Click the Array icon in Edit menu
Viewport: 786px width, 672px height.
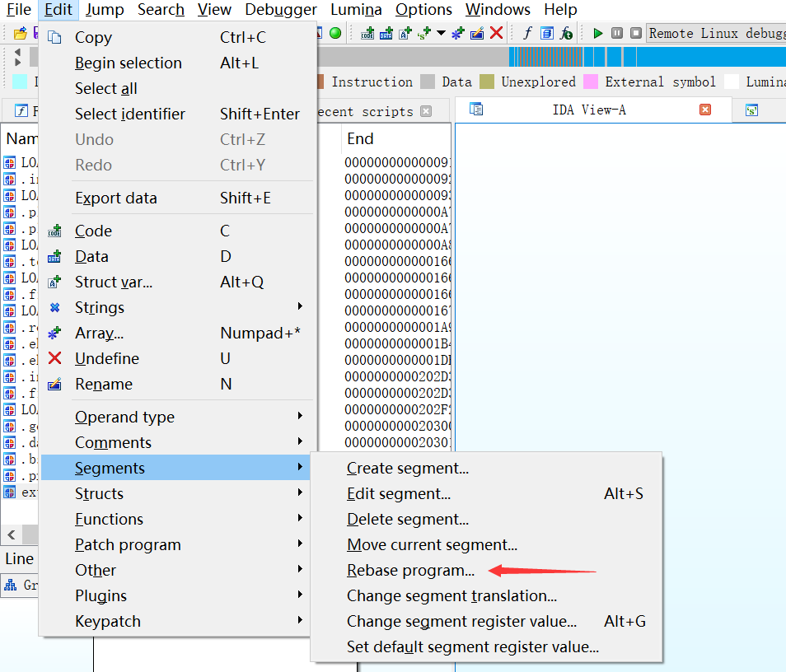point(54,333)
